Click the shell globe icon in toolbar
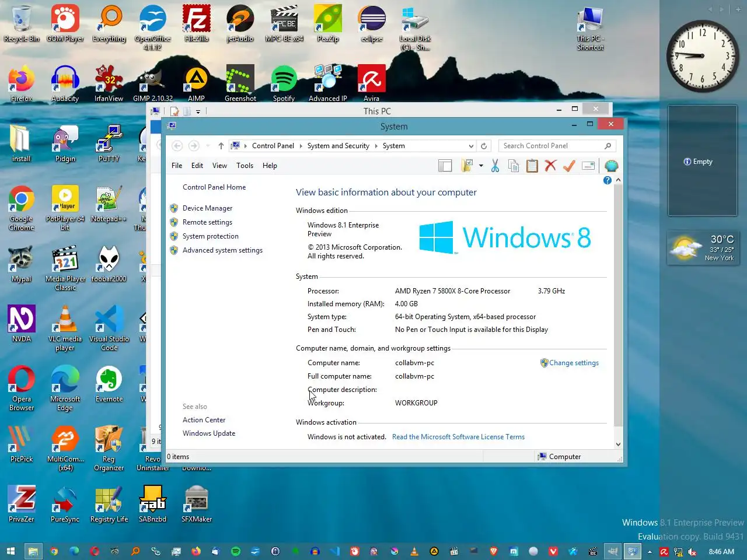The image size is (747, 560). point(611,166)
